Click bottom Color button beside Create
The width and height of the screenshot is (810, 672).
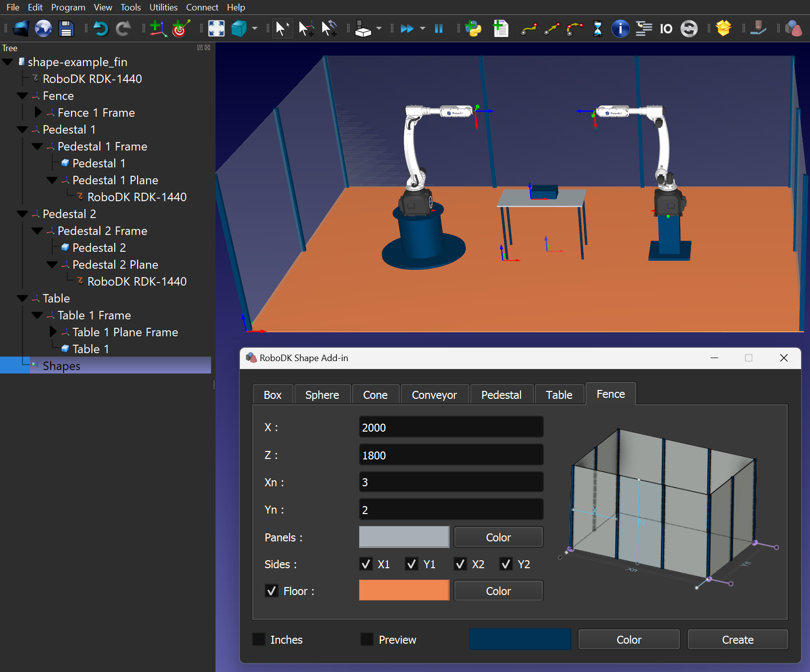[x=629, y=639]
